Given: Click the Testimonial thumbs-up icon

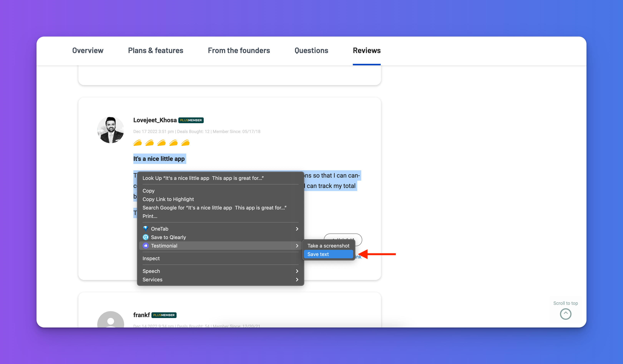Looking at the screenshot, I should pos(146,246).
